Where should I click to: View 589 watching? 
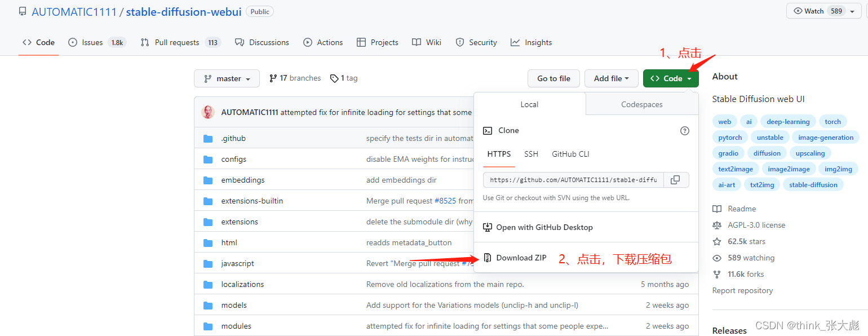(x=743, y=258)
